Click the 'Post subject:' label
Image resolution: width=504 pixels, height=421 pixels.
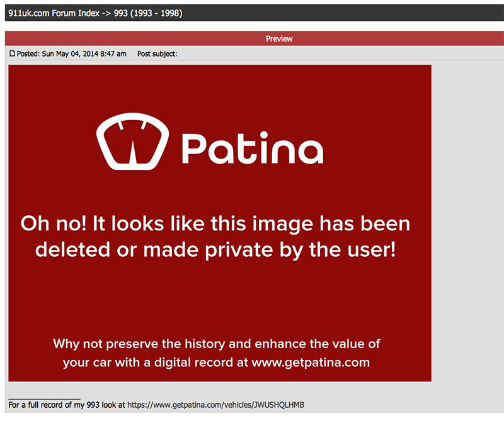pos(157,53)
